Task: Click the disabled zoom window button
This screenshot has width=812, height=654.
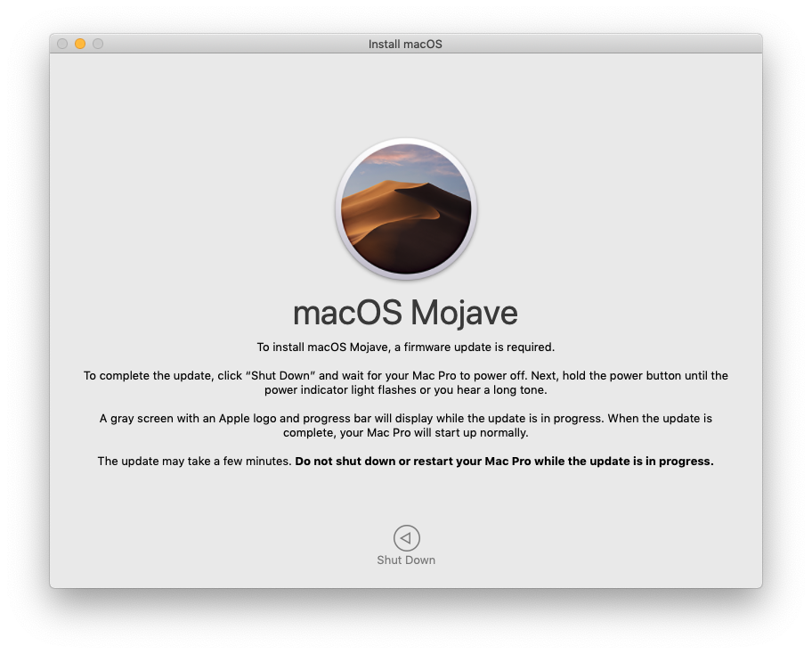Action: (x=98, y=44)
